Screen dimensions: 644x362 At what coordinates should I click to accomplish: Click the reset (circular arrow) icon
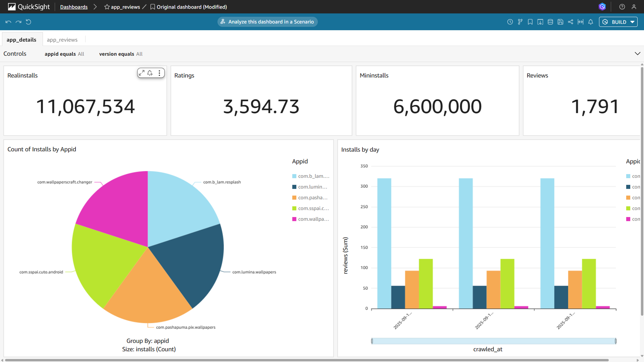pyautogui.click(x=29, y=22)
